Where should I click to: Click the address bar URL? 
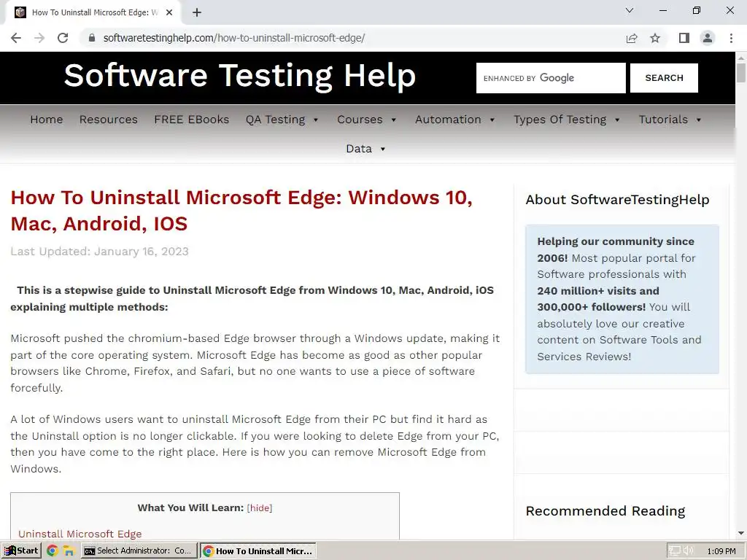pos(234,38)
